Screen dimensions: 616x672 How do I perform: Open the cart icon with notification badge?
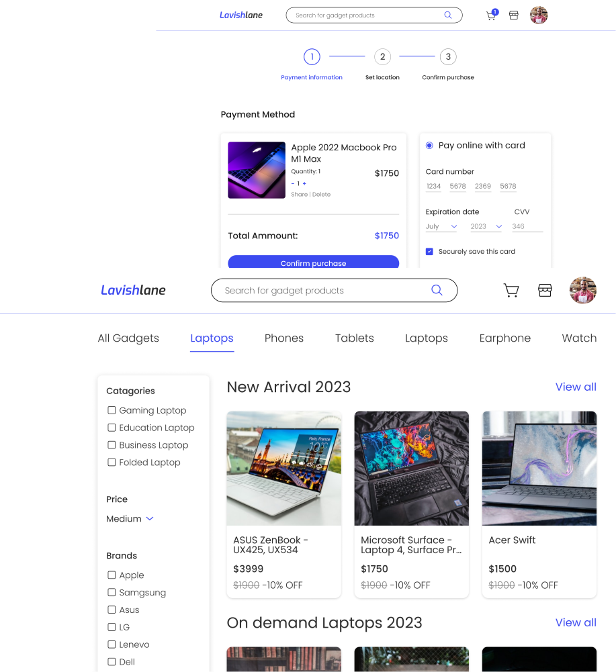coord(491,15)
